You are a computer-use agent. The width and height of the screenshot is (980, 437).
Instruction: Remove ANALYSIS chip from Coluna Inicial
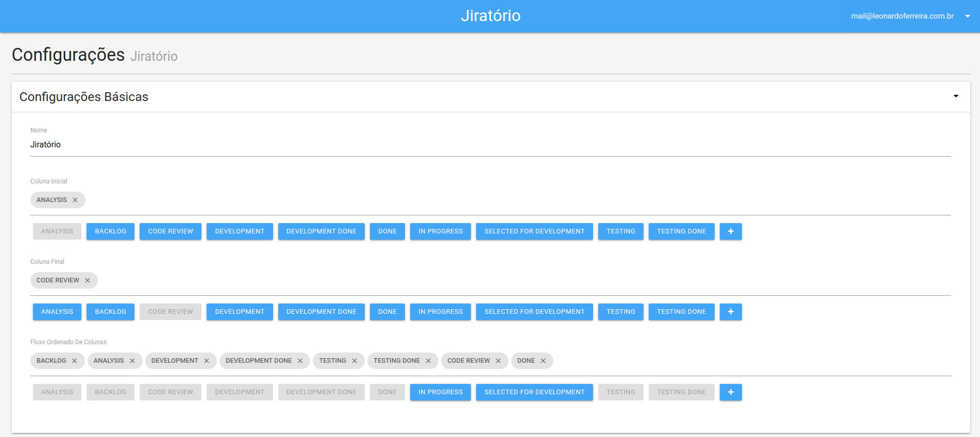coord(75,200)
